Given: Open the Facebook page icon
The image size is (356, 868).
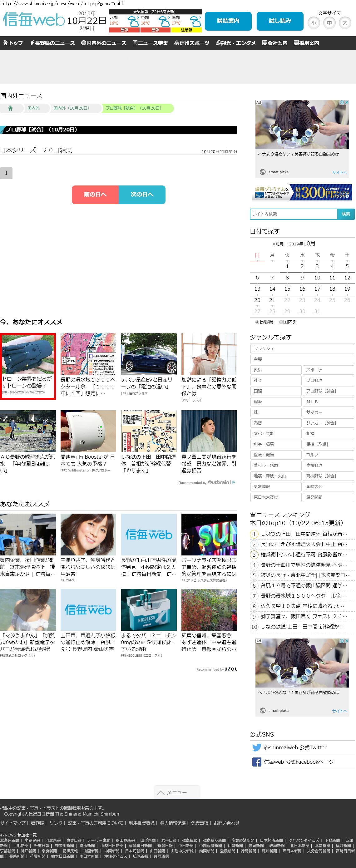Looking at the screenshot, I should [257, 762].
